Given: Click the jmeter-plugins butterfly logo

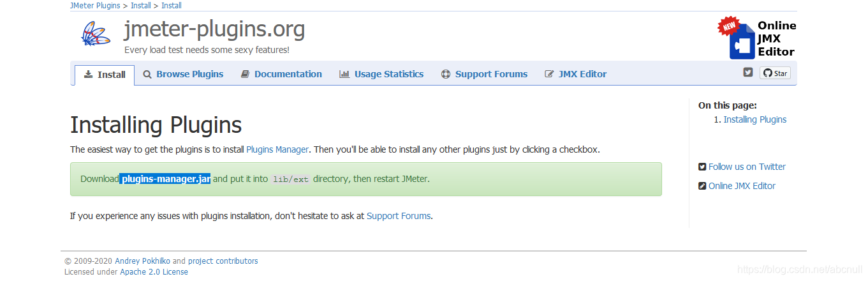Looking at the screenshot, I should pos(96,33).
